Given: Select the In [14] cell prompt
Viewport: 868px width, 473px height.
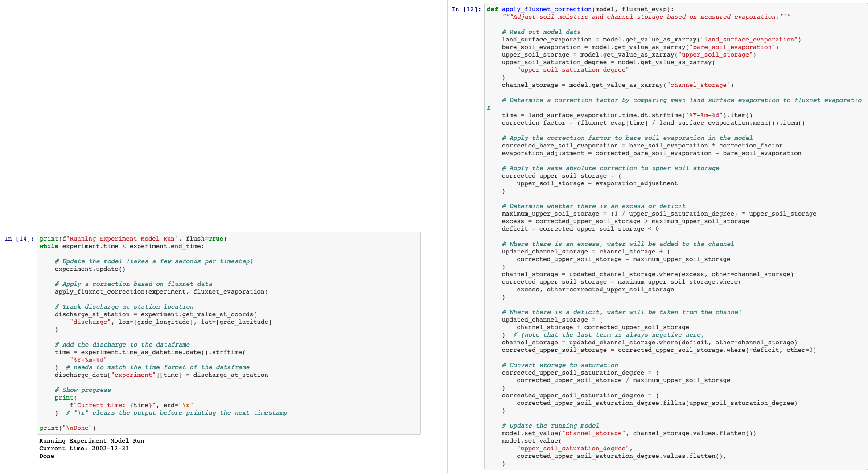Looking at the screenshot, I should 19,239.
